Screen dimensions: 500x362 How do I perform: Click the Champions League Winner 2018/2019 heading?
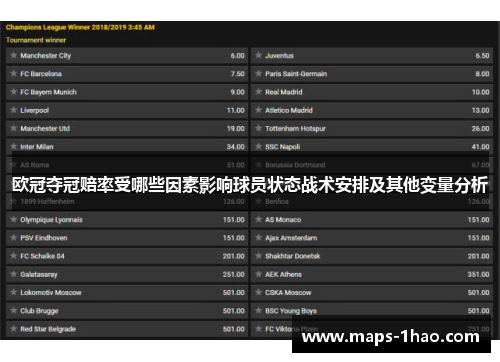80,27
